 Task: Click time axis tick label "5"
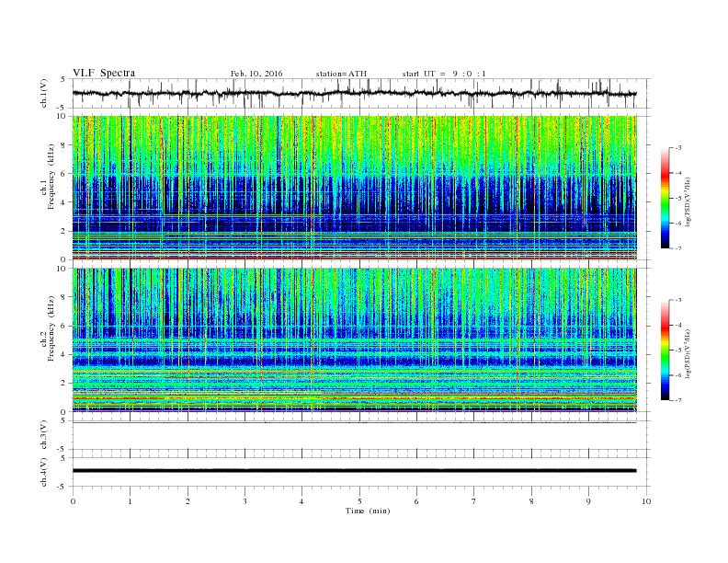(x=359, y=501)
